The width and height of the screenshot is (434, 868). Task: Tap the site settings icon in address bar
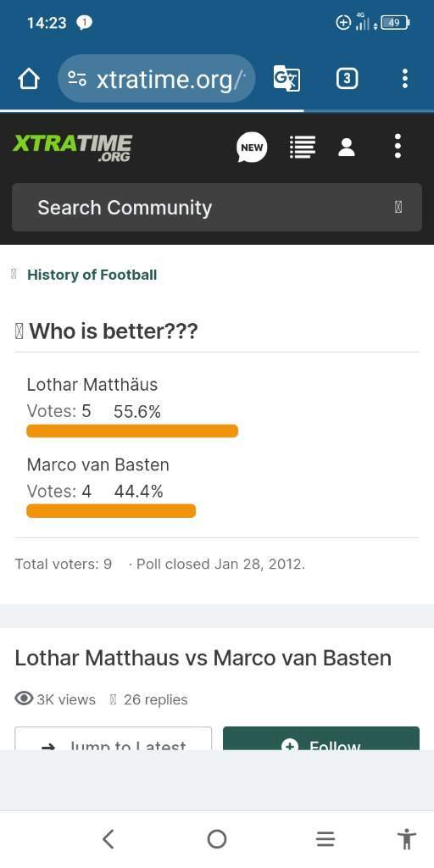tap(77, 79)
